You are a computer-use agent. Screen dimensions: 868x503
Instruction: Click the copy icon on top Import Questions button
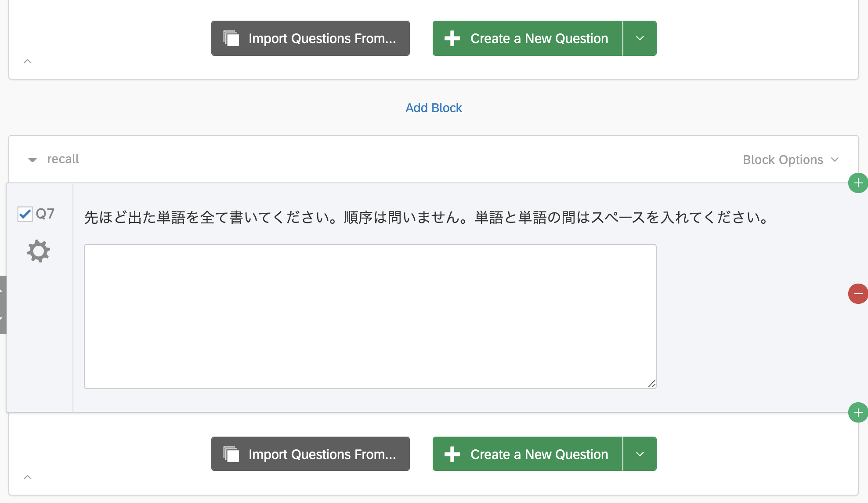point(231,38)
